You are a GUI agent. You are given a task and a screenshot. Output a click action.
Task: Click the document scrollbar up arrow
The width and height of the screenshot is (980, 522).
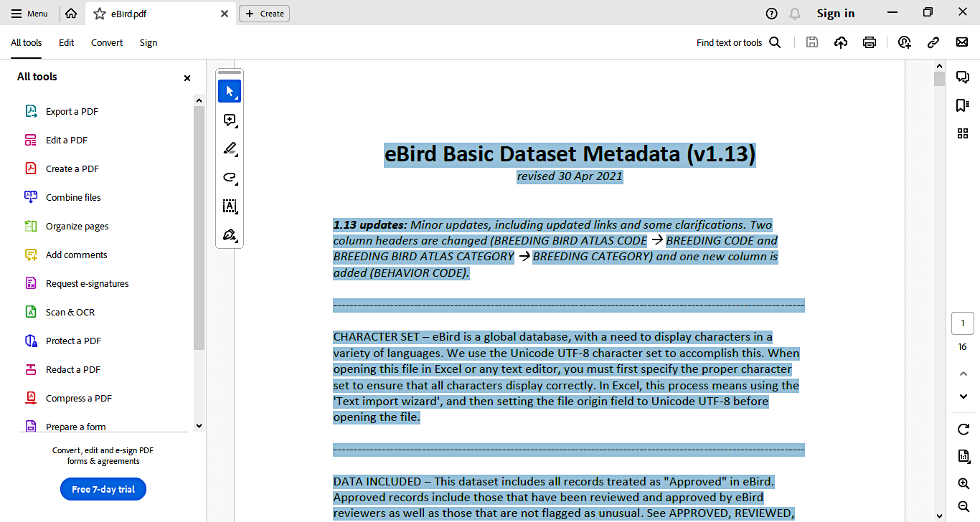tap(939, 66)
